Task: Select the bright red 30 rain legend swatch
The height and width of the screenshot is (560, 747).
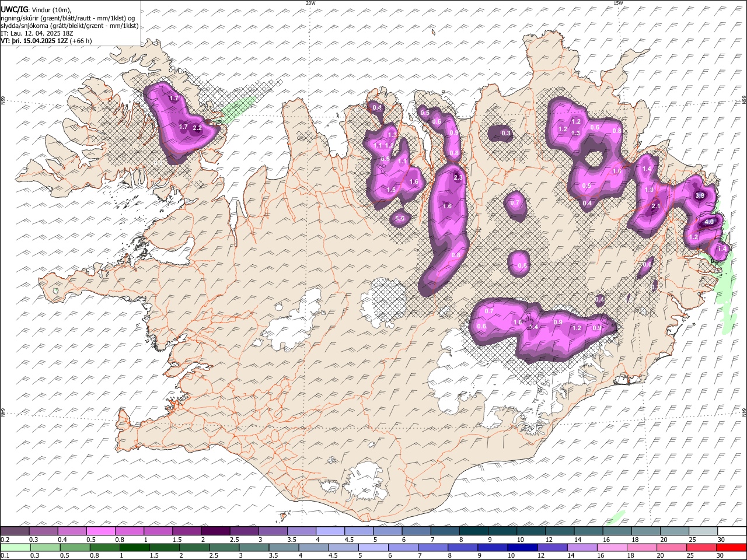Action: pyautogui.click(x=732, y=547)
